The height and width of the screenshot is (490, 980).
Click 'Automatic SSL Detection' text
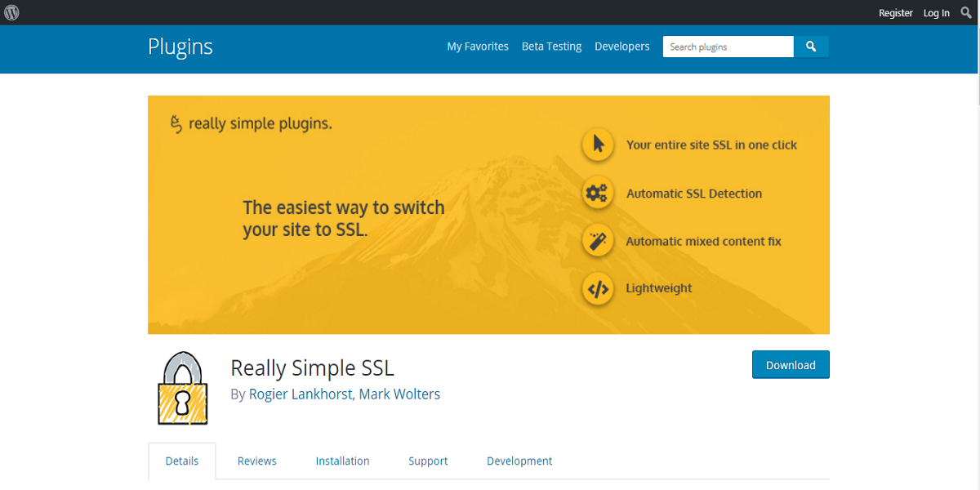[694, 194]
